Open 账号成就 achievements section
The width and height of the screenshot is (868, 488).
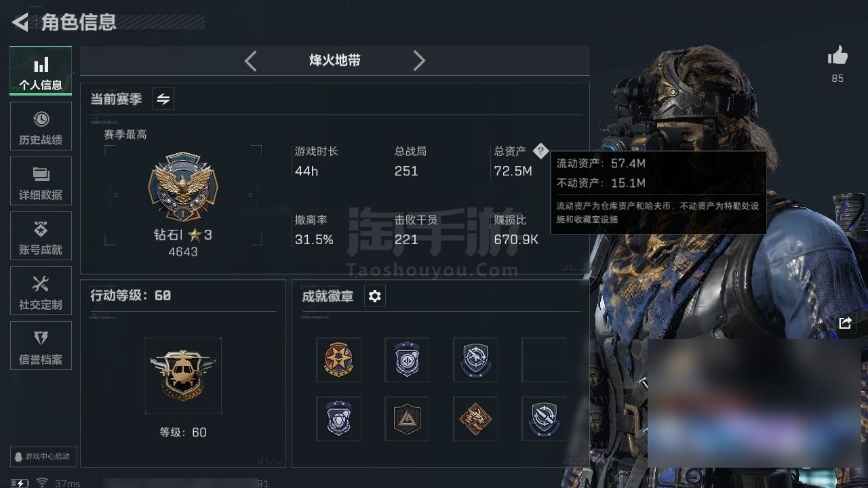tap(41, 236)
